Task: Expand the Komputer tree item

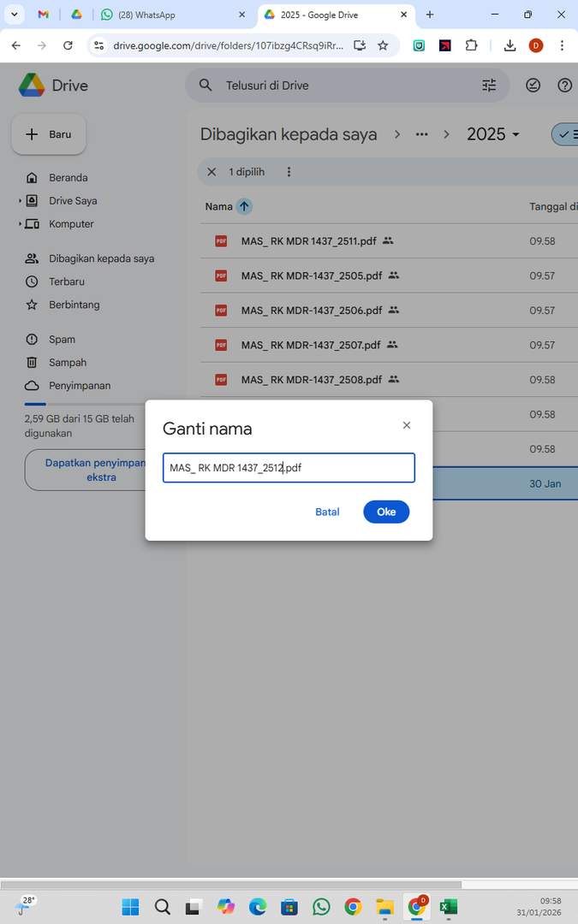Action: [x=20, y=224]
